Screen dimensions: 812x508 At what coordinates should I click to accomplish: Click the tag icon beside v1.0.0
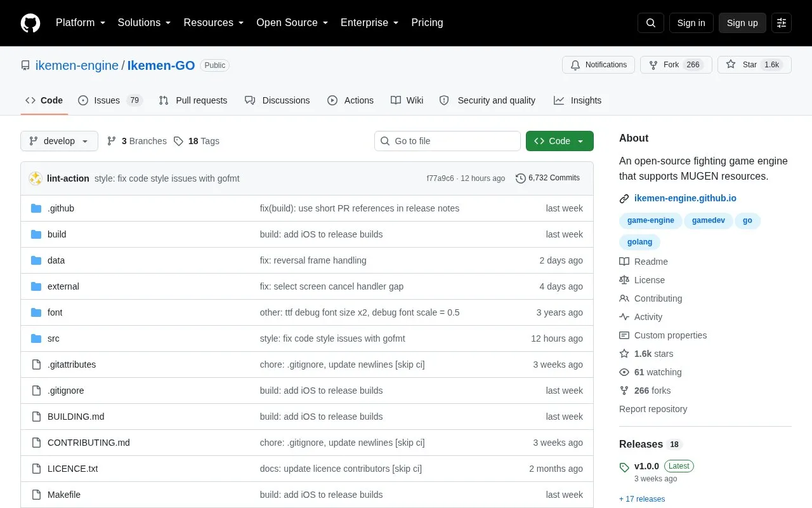624,467
